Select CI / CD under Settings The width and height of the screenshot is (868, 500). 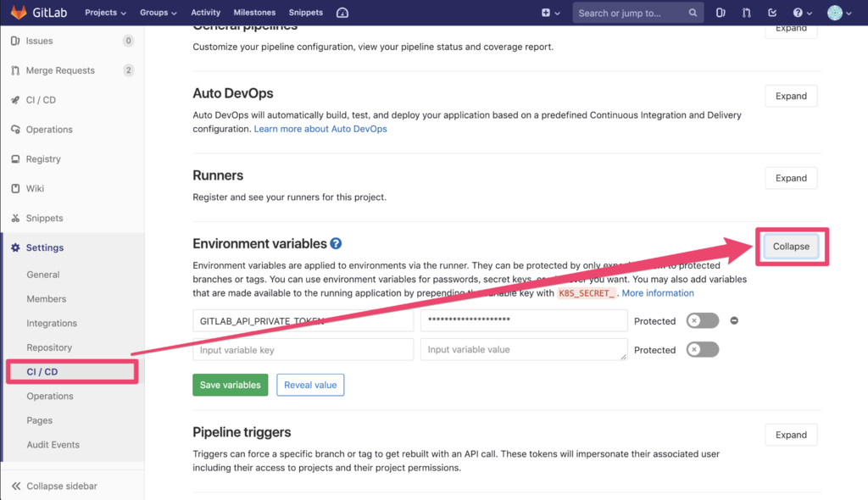(42, 371)
